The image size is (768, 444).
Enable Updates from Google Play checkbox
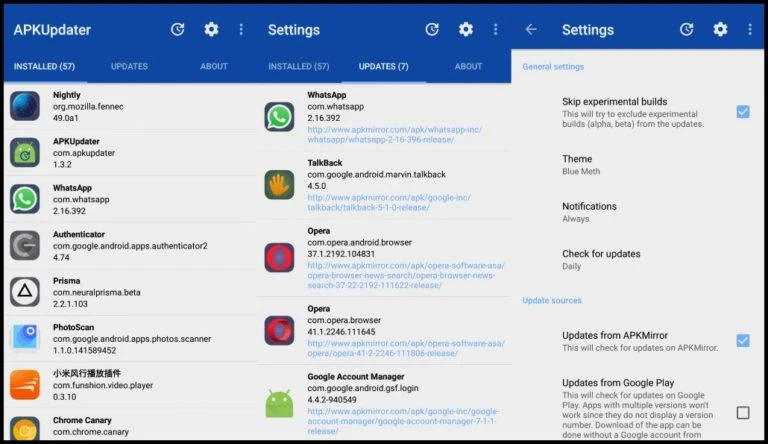(x=743, y=413)
